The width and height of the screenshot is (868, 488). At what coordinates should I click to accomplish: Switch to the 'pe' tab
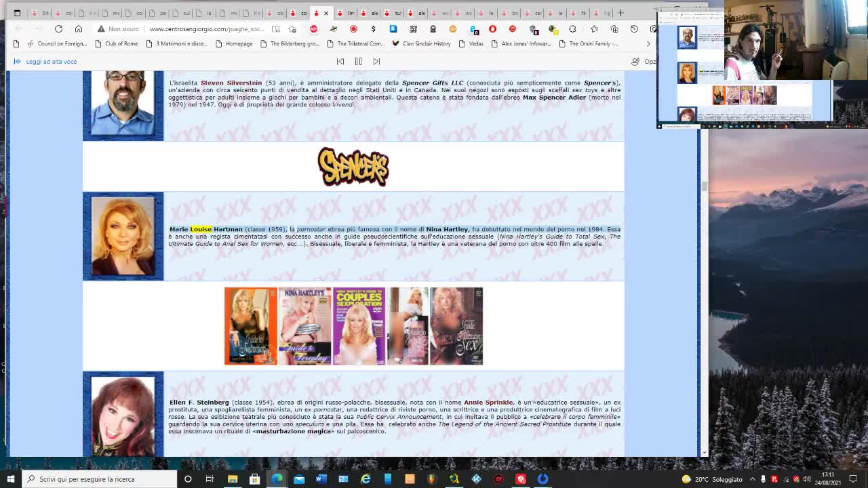click(157, 13)
